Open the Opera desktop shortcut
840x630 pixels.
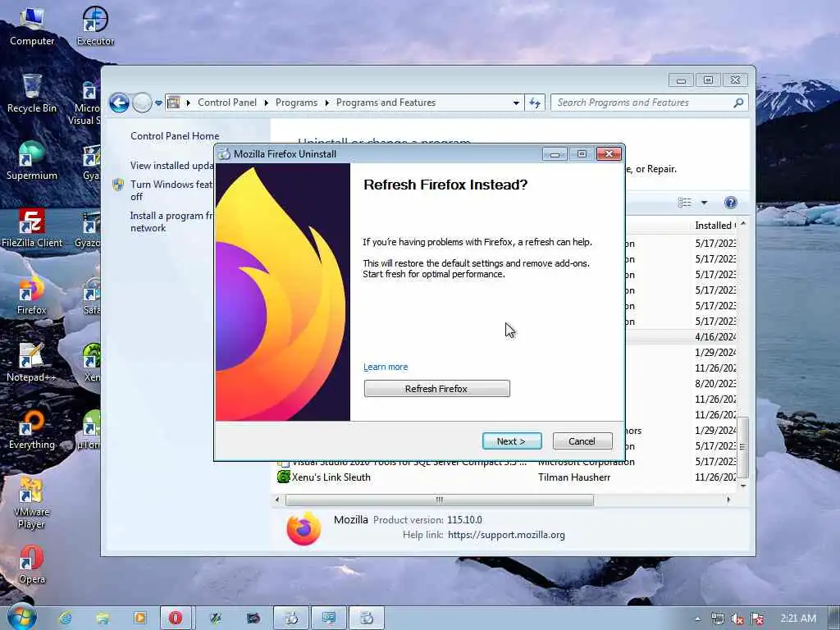pyautogui.click(x=32, y=564)
